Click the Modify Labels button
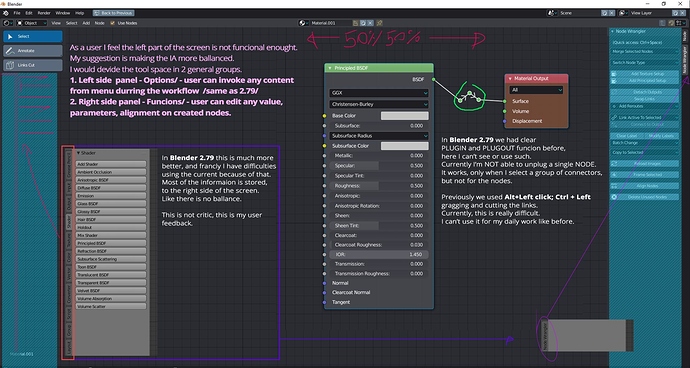The image size is (690, 368). pos(662,136)
